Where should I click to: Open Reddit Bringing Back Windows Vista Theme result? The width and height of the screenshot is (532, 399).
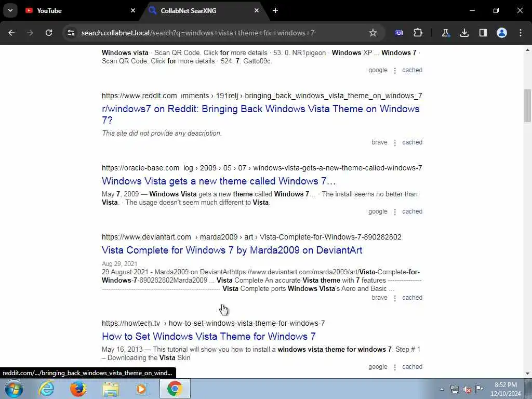pos(261,114)
